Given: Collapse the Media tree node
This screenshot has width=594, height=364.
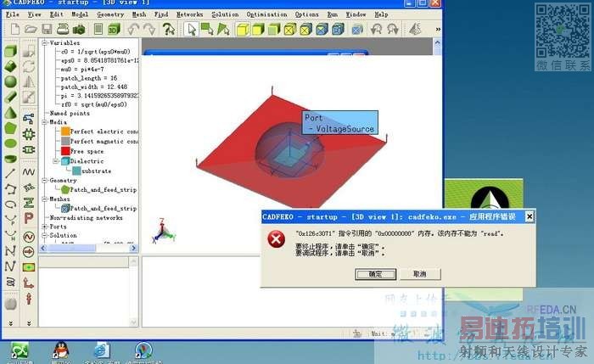Looking at the screenshot, I should (44, 122).
